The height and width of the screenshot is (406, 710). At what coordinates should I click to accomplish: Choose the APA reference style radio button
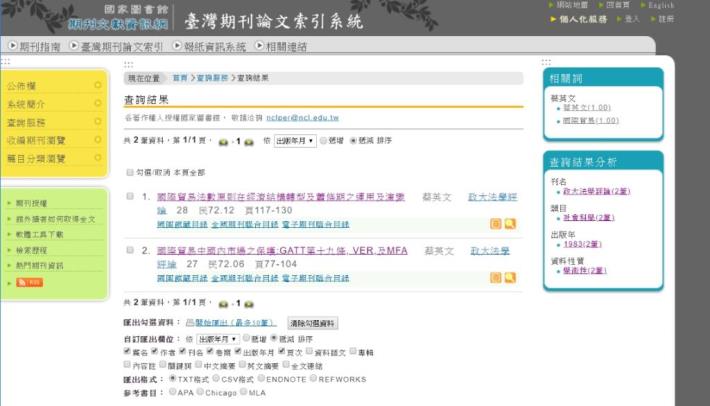pos(174,393)
